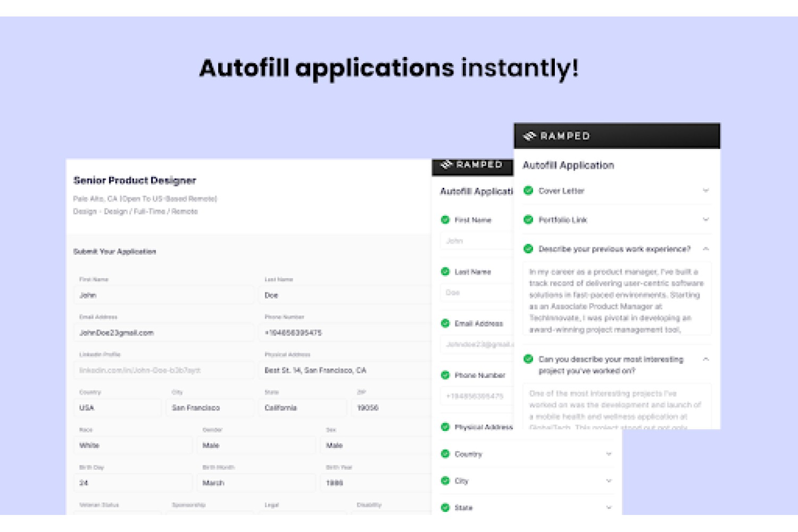Click the work experience answer text box
This screenshot has height=532, width=798.
click(617, 298)
